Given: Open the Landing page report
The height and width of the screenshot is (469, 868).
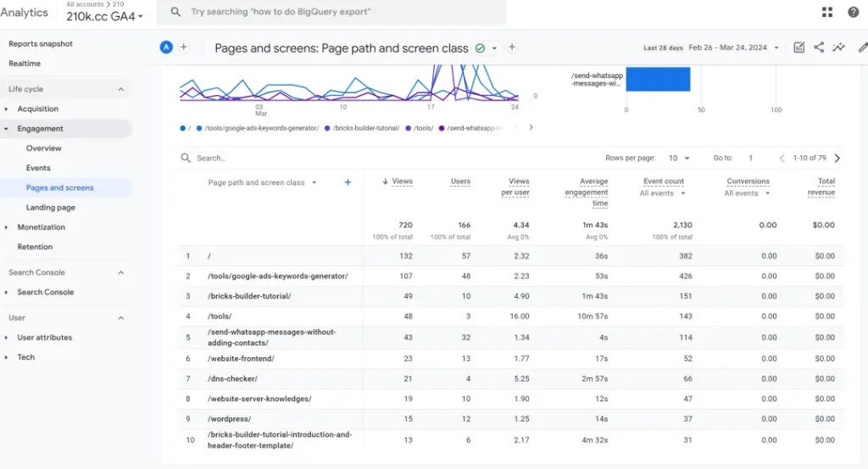Looking at the screenshot, I should [x=50, y=207].
